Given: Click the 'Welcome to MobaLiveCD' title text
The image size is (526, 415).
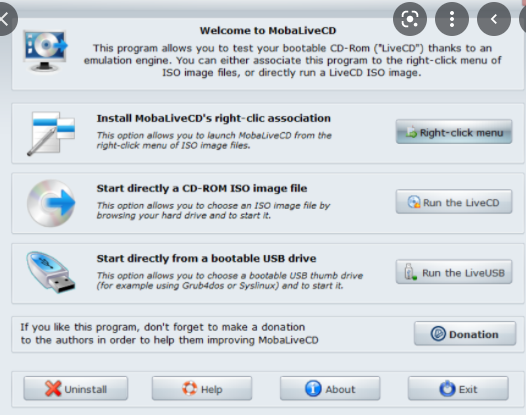Looking at the screenshot, I should pyautogui.click(x=268, y=31).
